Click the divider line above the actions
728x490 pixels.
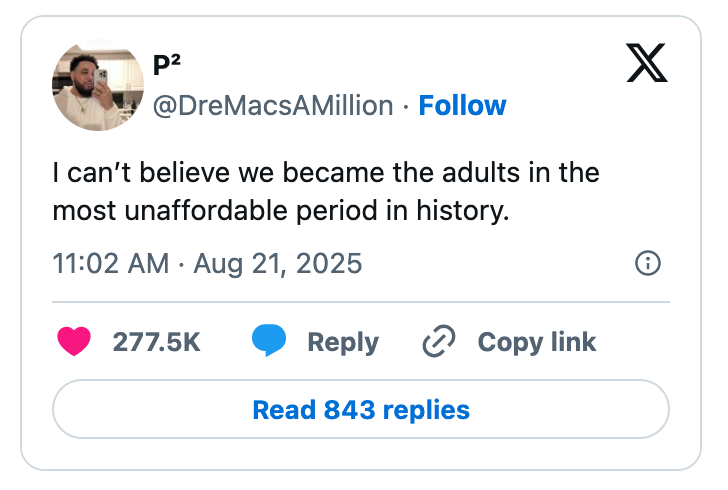coord(361,301)
